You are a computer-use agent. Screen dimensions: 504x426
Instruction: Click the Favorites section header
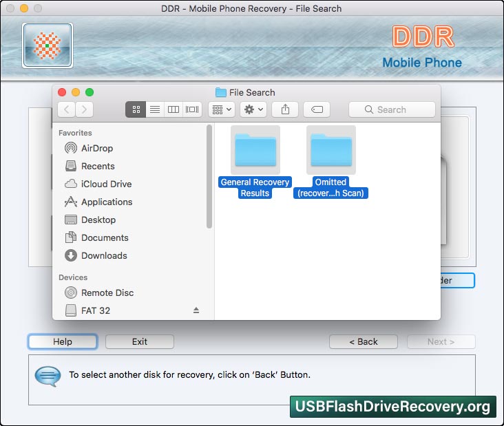[75, 133]
